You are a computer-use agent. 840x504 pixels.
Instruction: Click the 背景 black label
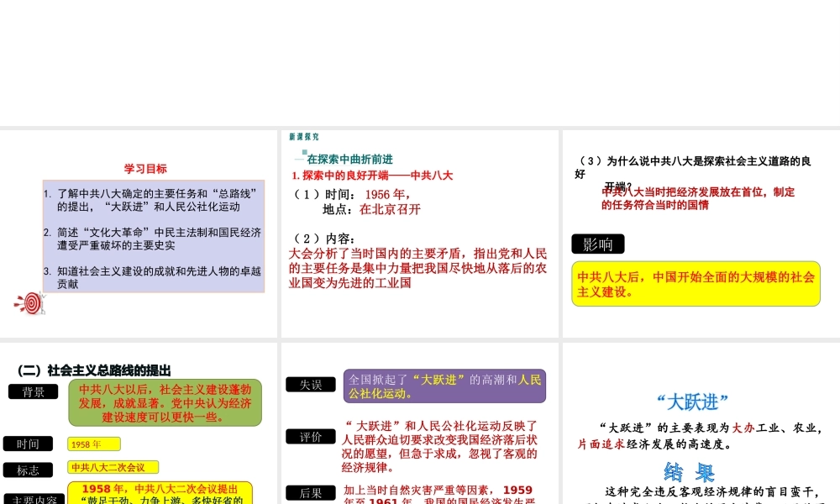tap(34, 392)
